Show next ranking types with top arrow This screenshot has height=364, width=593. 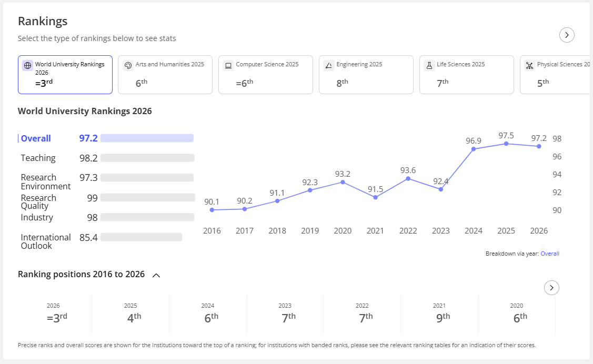click(x=567, y=35)
